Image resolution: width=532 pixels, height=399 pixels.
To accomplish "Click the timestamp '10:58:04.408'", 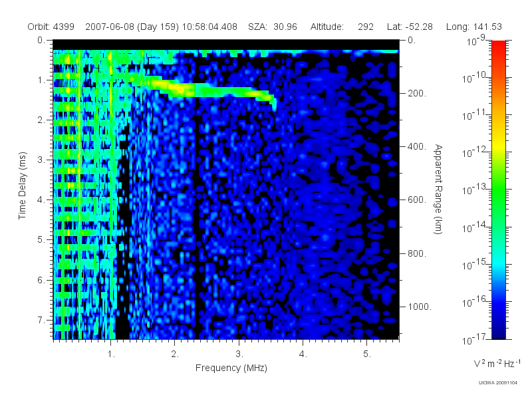I will pyautogui.click(x=209, y=27).
